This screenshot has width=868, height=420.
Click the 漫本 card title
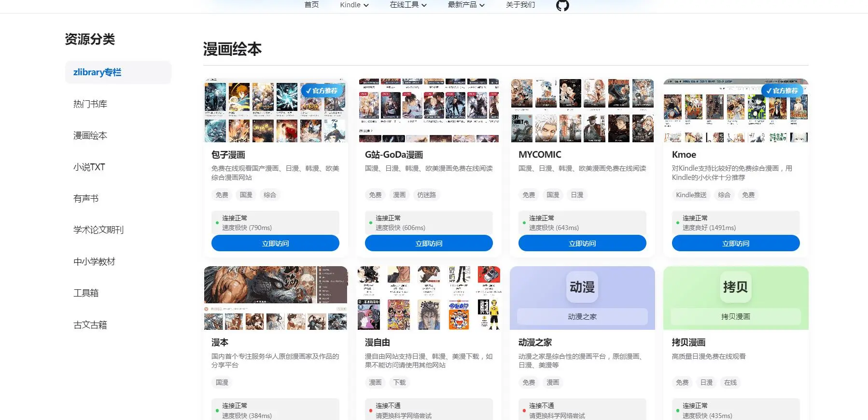tap(220, 342)
